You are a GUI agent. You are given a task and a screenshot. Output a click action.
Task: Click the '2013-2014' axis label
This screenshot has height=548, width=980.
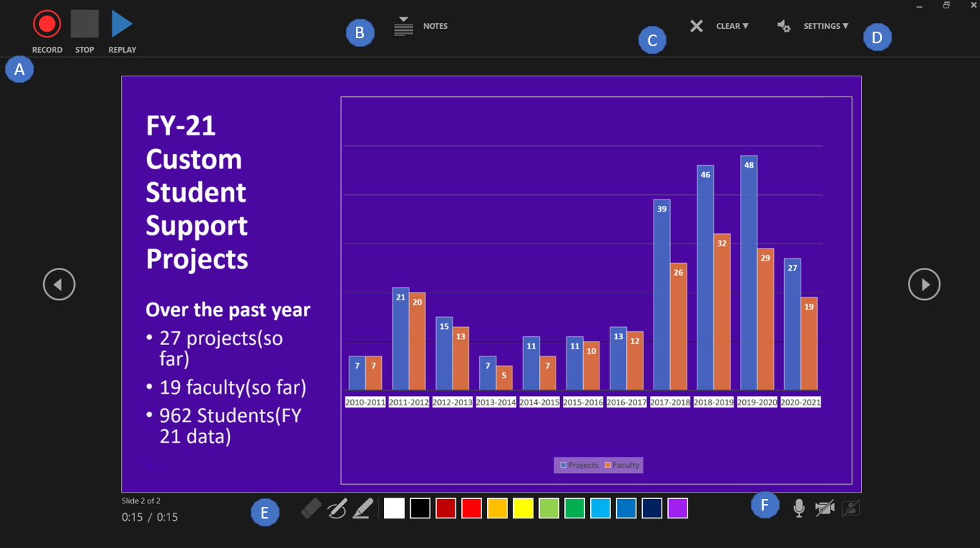coord(496,403)
